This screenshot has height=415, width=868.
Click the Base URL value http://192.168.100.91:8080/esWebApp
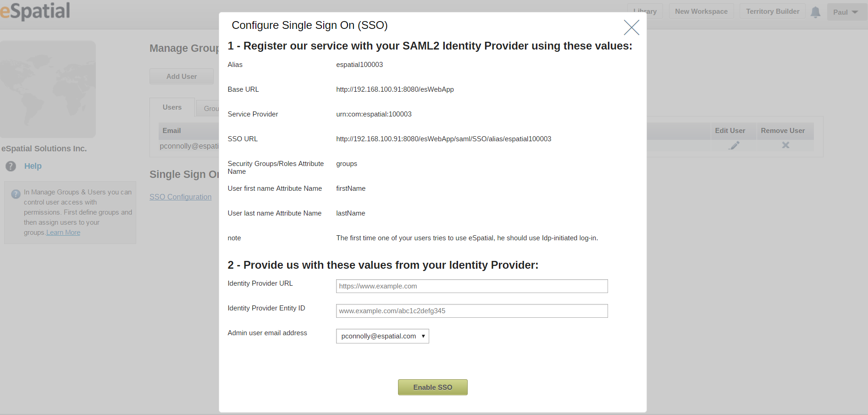coord(395,89)
